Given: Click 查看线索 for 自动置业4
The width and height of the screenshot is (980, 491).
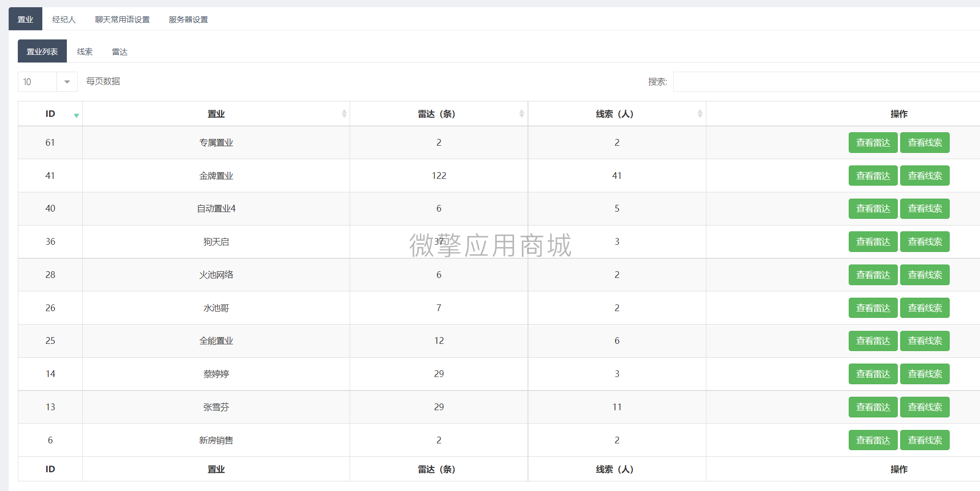Looking at the screenshot, I should [925, 209].
